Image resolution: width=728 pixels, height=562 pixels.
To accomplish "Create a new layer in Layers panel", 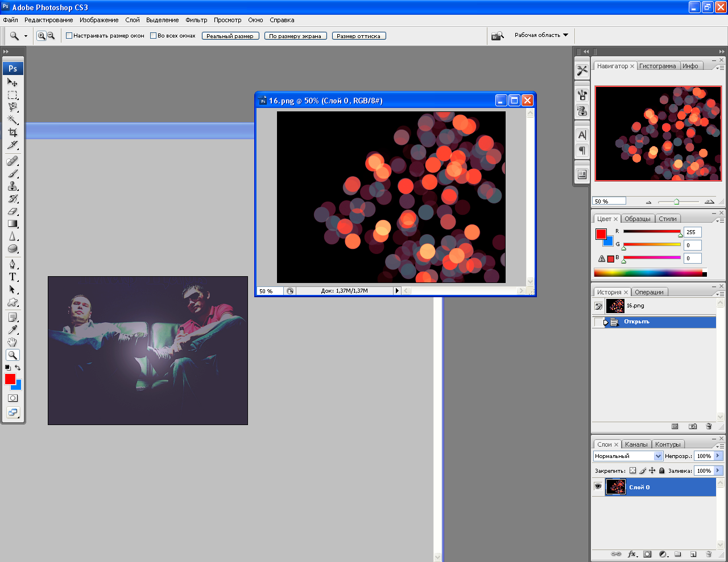I will [x=693, y=554].
